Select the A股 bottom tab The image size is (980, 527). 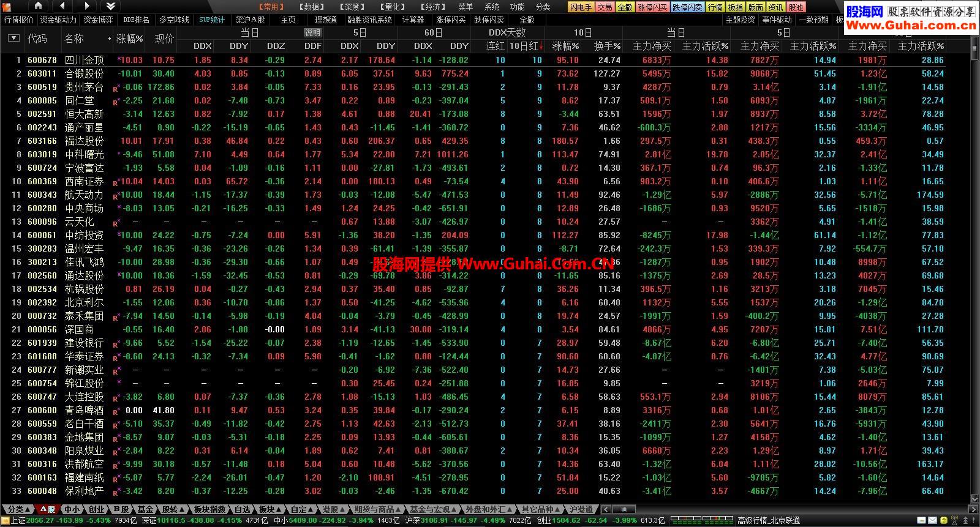coord(48,509)
